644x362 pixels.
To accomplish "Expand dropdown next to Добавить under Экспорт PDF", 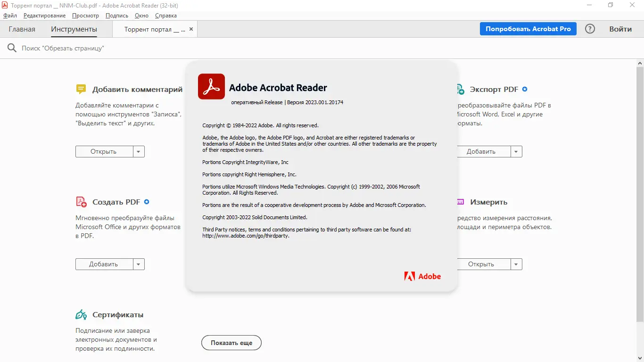I will tap(516, 152).
